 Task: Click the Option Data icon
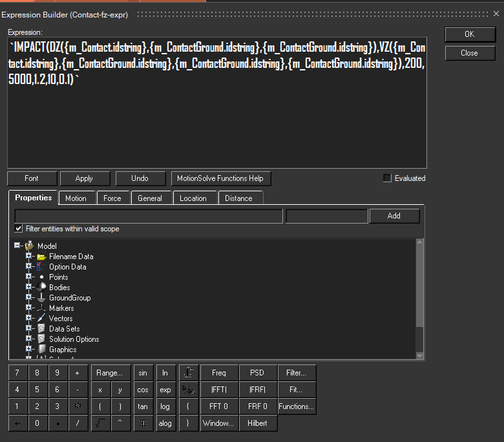41,266
